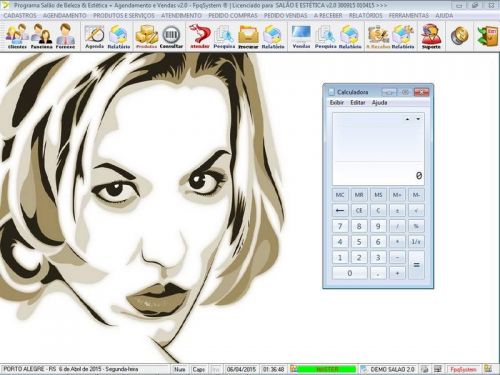Click the Suporte headset icon

431,36
